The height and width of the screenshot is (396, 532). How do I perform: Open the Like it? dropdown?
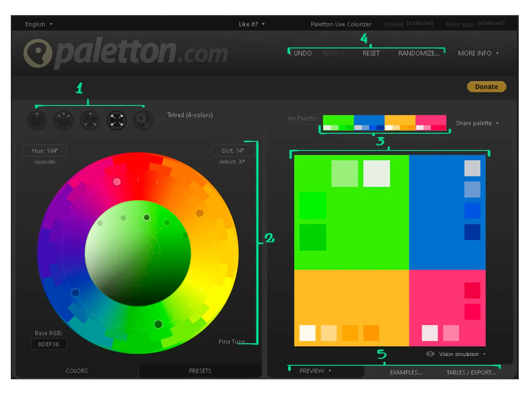pyautogui.click(x=251, y=24)
